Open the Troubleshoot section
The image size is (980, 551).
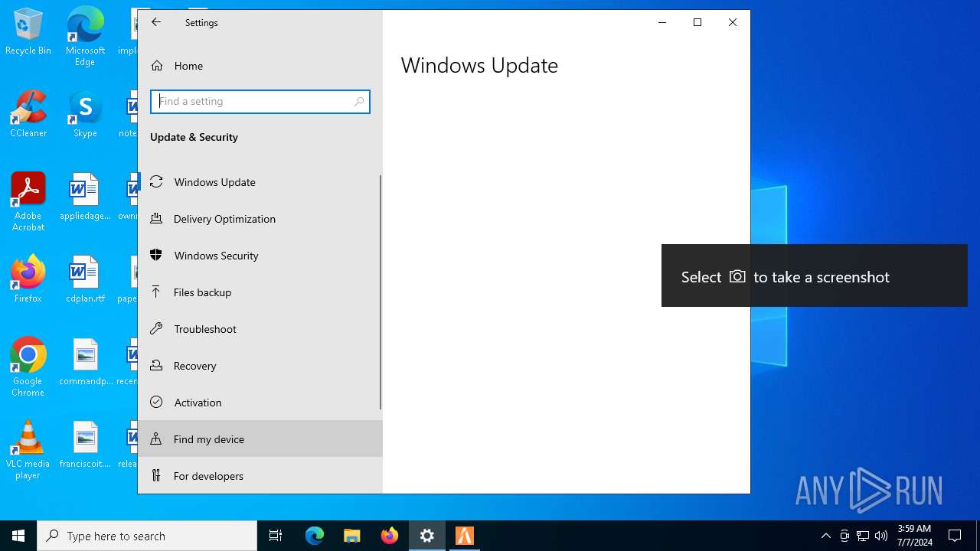[260, 329]
